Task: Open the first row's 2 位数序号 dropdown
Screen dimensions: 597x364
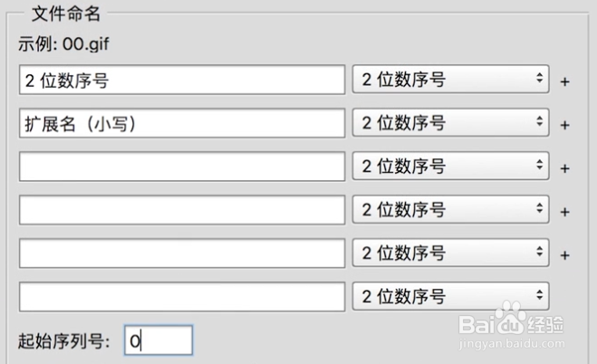Action: click(x=451, y=80)
